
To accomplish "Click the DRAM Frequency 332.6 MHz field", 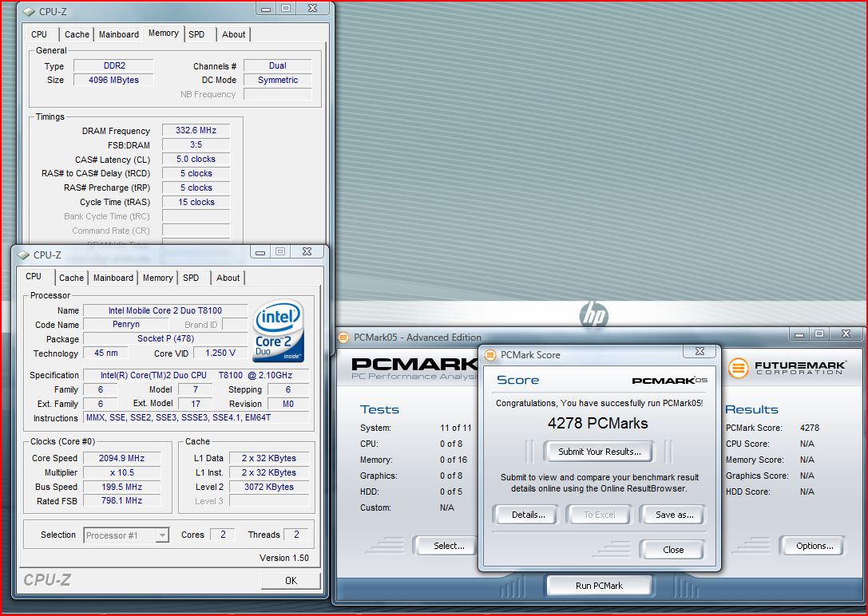I will (196, 131).
